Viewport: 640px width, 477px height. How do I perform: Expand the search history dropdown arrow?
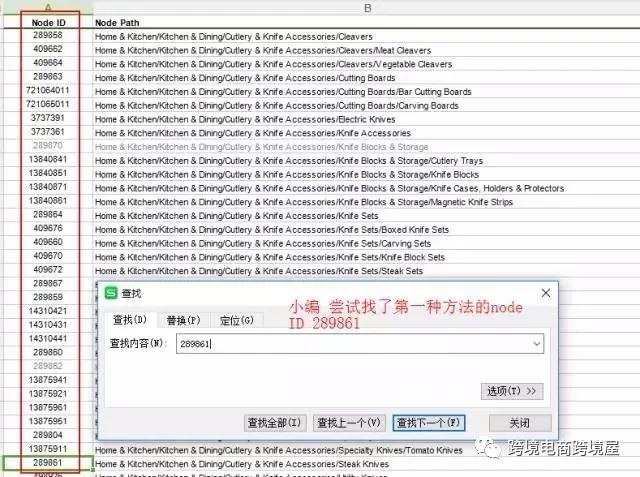[537, 344]
